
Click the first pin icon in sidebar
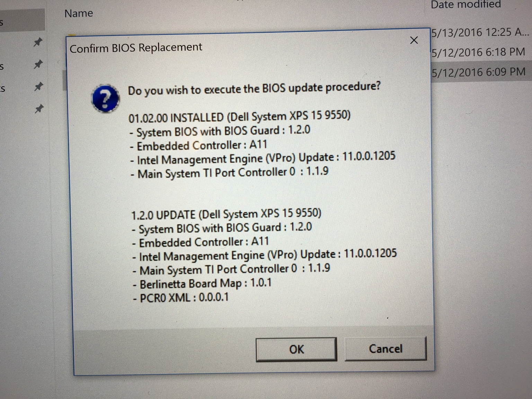point(38,42)
